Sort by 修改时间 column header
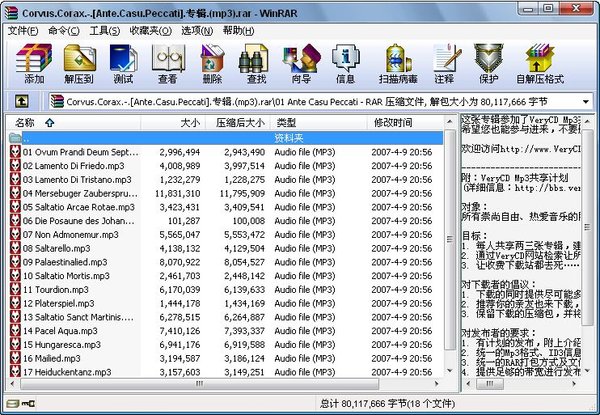 [405, 123]
